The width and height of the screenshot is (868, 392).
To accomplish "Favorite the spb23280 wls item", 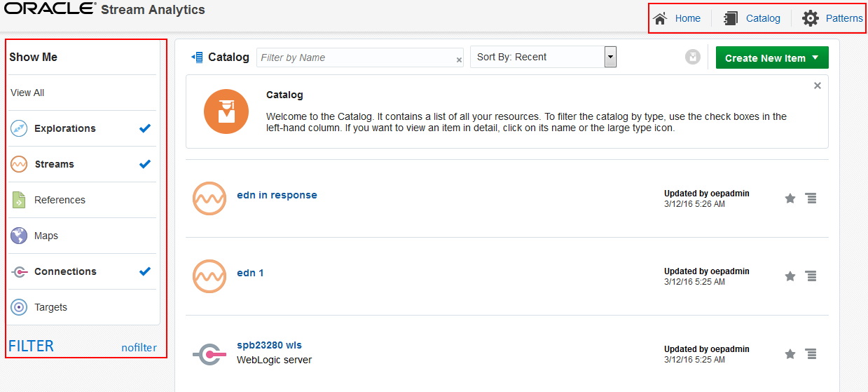I will click(x=790, y=354).
